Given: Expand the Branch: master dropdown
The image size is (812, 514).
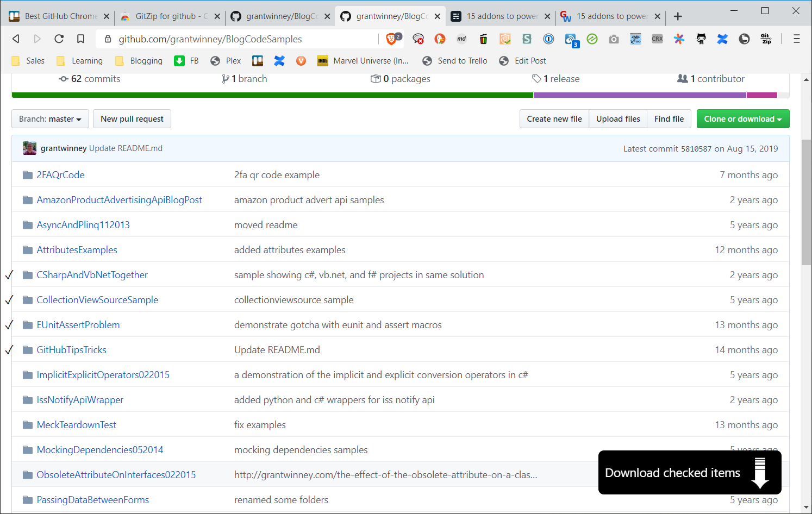Looking at the screenshot, I should (x=50, y=119).
